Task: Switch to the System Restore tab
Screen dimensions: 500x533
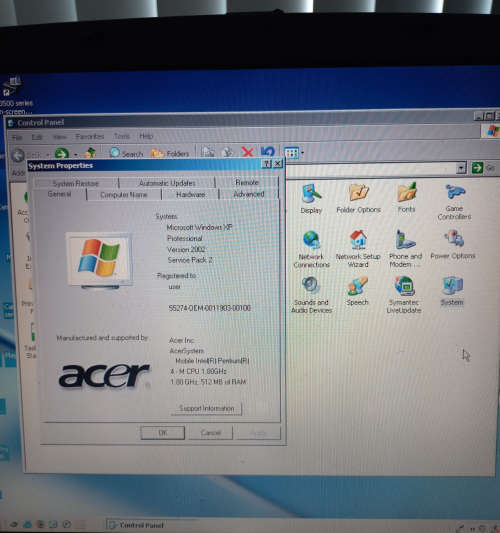Action: coord(76,183)
